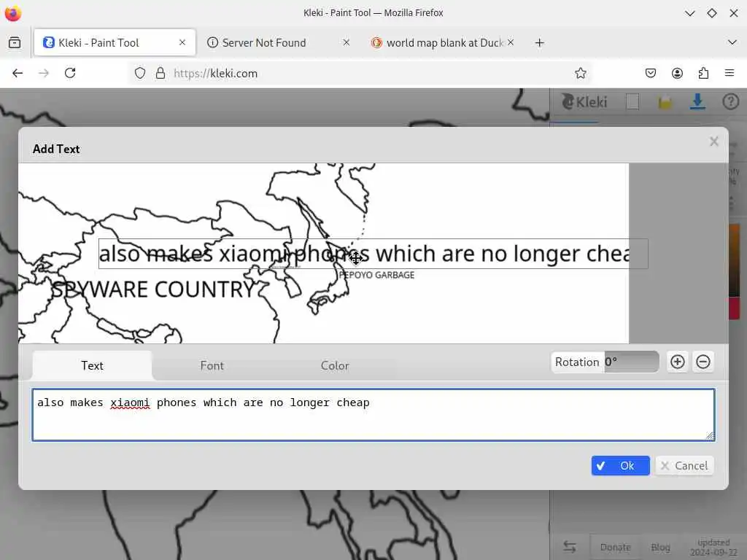The image size is (747, 560).
Task: Close the Kleki - Paint Tool tab
Action: point(182,42)
